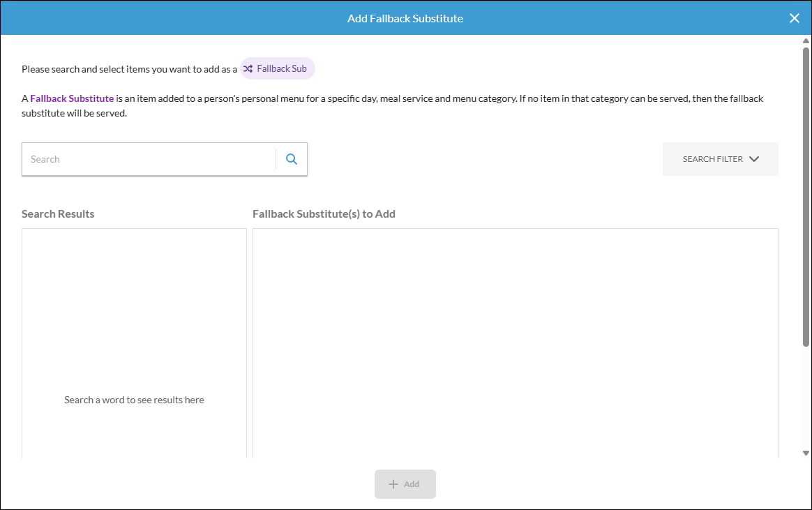Click the chevron on the Search Filter control
This screenshot has width=812, height=510.
click(754, 159)
